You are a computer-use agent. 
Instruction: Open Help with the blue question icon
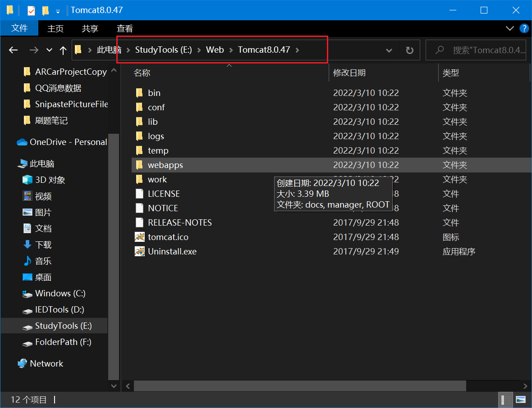(x=524, y=28)
